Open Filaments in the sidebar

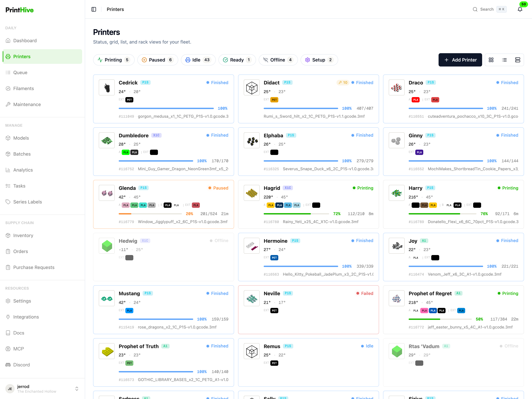point(42,88)
